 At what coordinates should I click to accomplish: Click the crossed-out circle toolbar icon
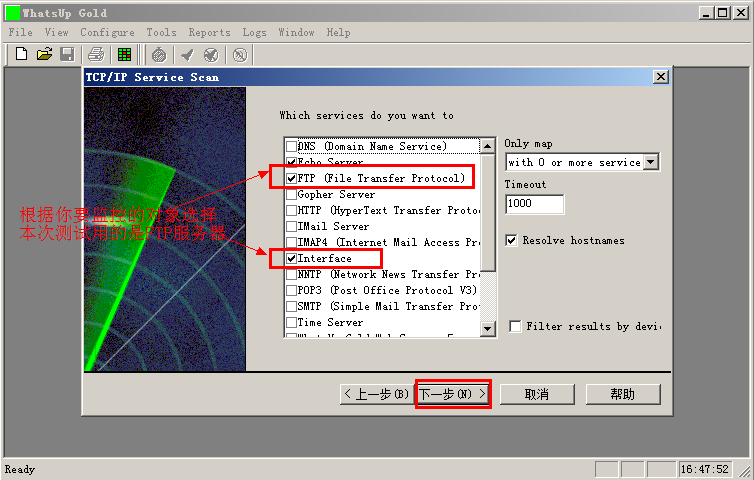[240, 55]
